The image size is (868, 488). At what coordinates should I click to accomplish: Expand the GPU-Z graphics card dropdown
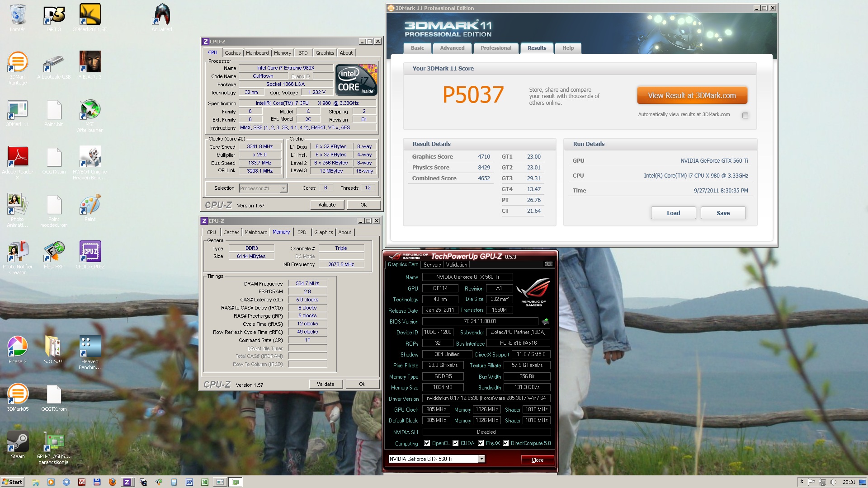coord(481,459)
